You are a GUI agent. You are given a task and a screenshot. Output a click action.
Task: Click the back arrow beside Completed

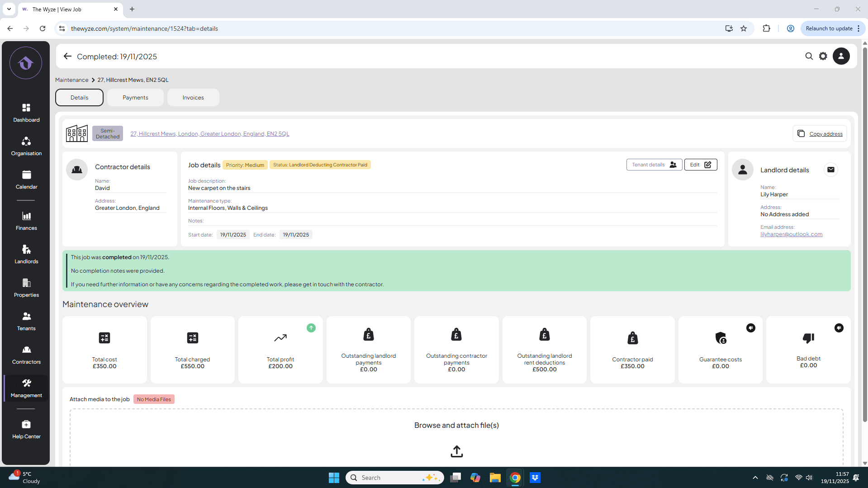[67, 57]
